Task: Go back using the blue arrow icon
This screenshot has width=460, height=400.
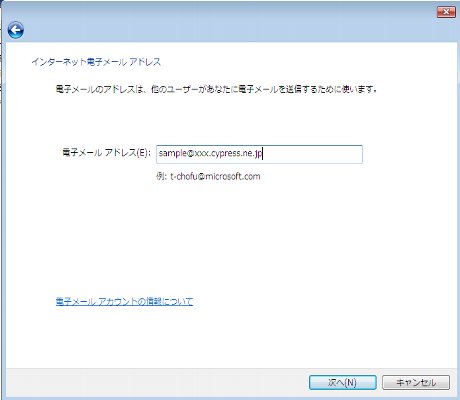Action: (x=16, y=30)
